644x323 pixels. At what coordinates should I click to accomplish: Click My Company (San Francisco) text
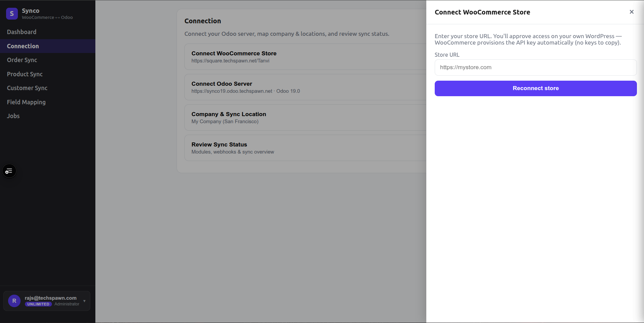click(225, 122)
